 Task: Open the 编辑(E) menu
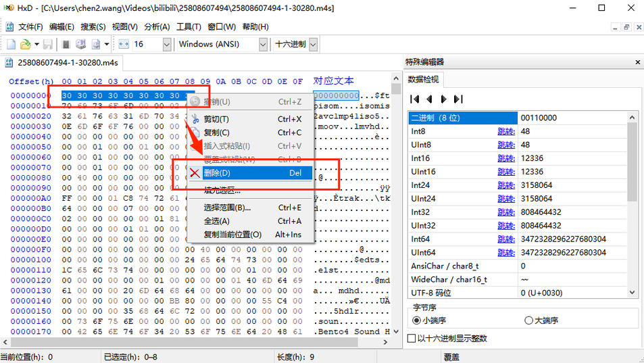click(x=61, y=26)
